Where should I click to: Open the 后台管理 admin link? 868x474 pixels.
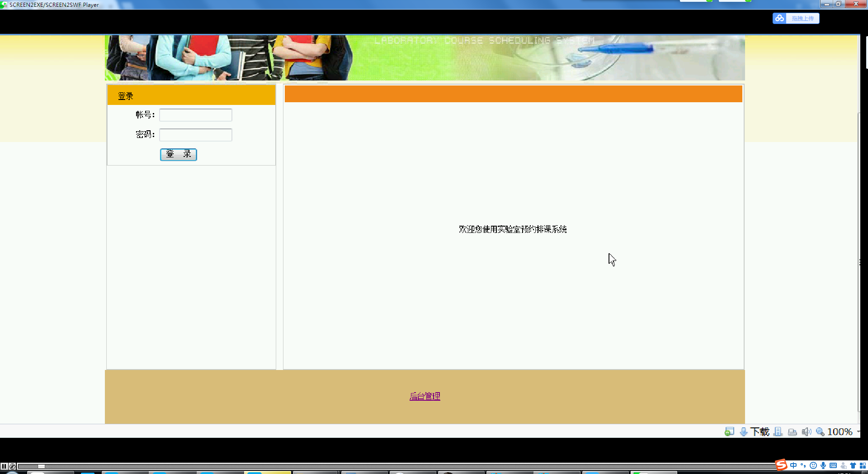[425, 396]
